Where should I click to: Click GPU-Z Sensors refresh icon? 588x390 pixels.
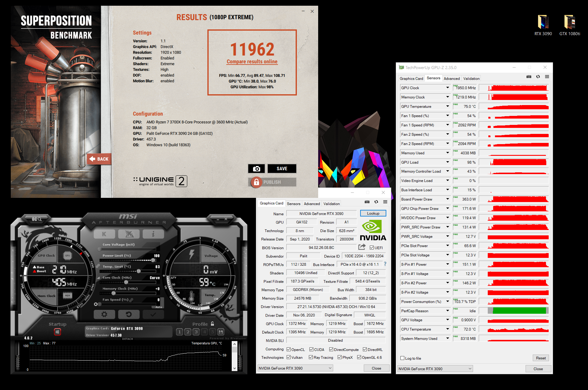[538, 77]
